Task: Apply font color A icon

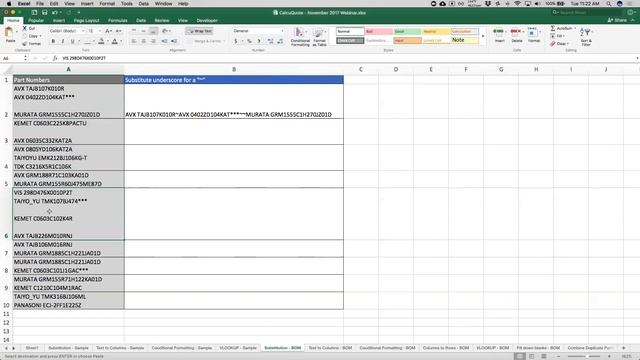Action: click(115, 41)
